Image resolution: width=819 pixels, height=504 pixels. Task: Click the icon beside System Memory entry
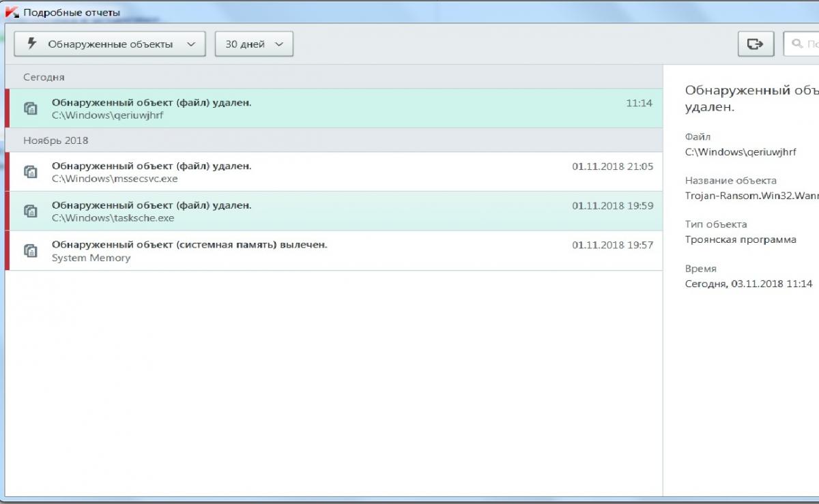(30, 251)
